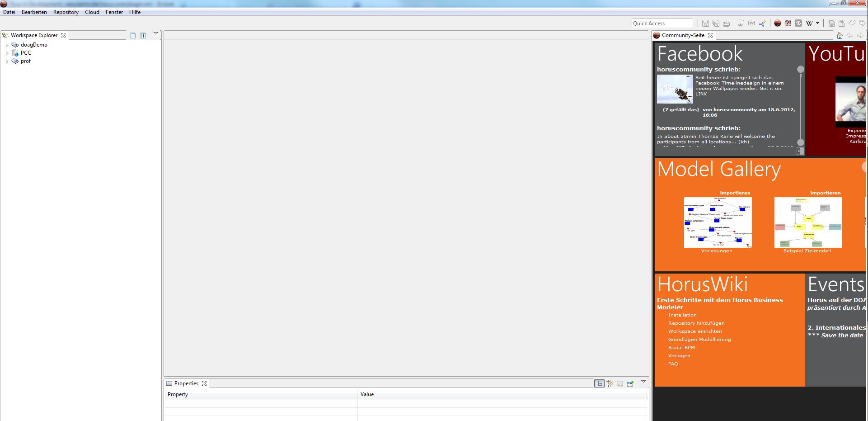Click the Facebook eagle wallpaper thumbnail

coord(675,89)
